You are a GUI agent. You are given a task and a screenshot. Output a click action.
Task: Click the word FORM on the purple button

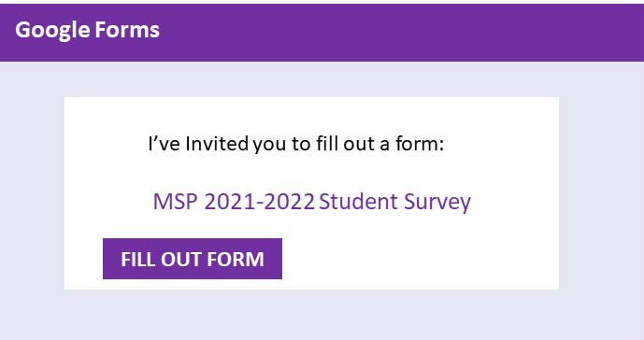click(236, 259)
